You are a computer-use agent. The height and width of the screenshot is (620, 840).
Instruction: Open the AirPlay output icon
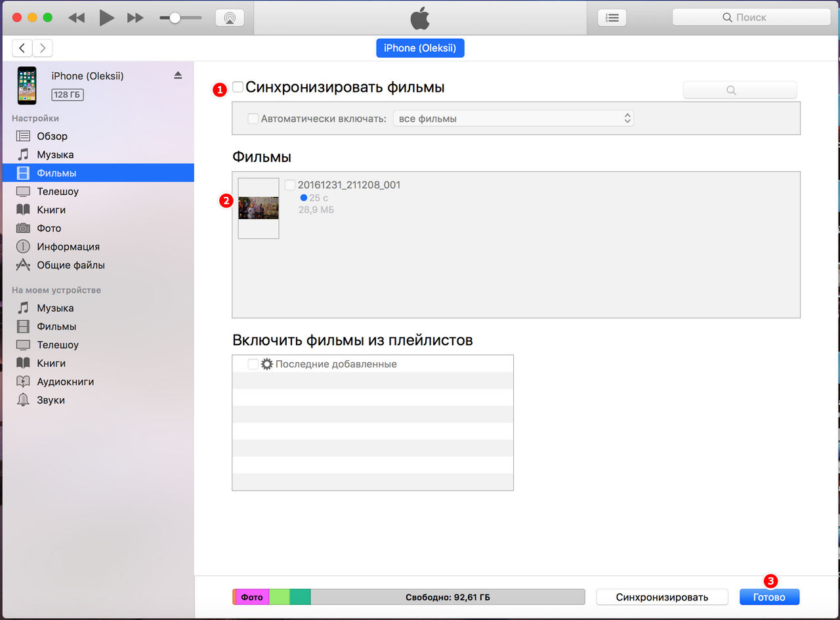pyautogui.click(x=230, y=18)
